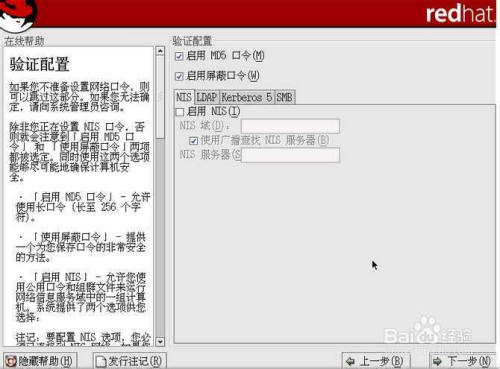Image resolution: width=500 pixels, height=369 pixels.
Task: Toggle 使用广播查找 NIS 服务器 checkbox
Action: (193, 141)
